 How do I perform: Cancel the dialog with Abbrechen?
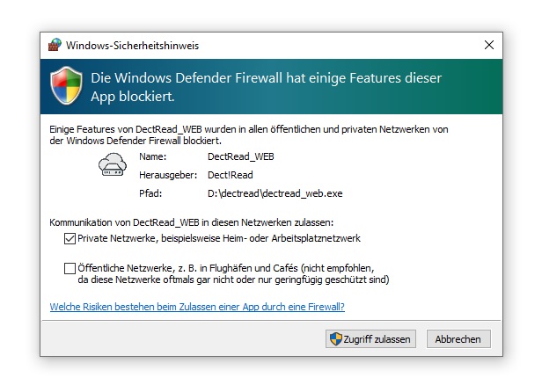(458, 339)
